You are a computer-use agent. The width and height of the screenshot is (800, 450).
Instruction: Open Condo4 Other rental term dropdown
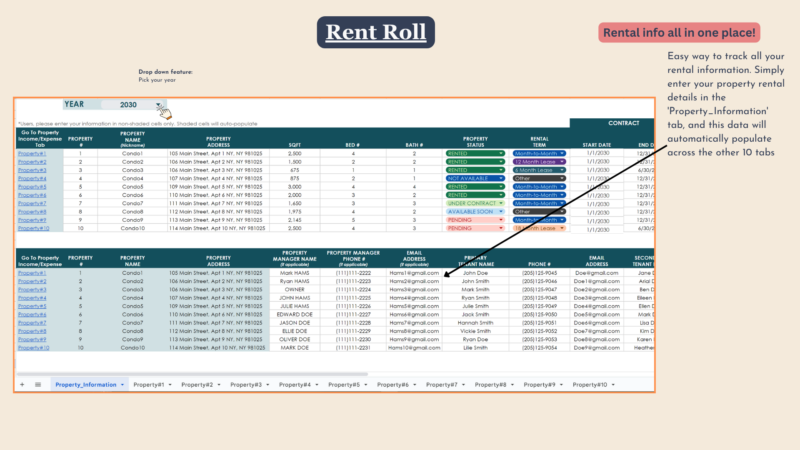click(x=562, y=179)
